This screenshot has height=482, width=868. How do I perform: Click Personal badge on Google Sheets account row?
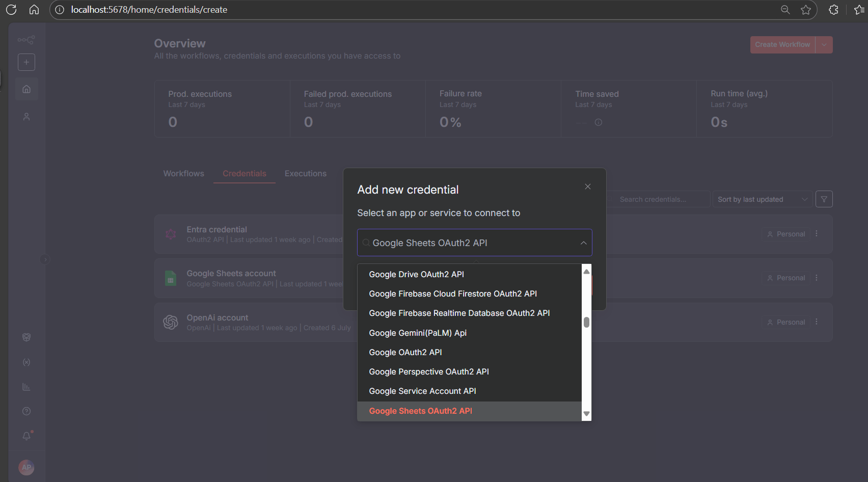786,278
